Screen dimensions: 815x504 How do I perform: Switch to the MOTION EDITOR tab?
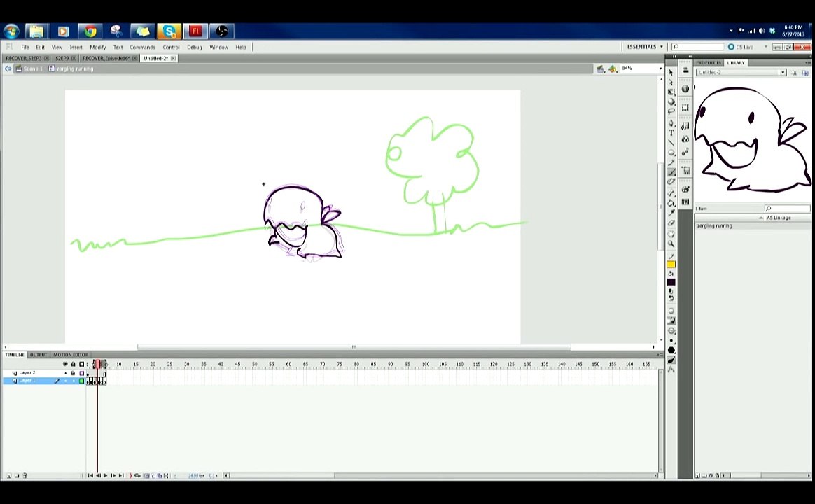pyautogui.click(x=71, y=355)
